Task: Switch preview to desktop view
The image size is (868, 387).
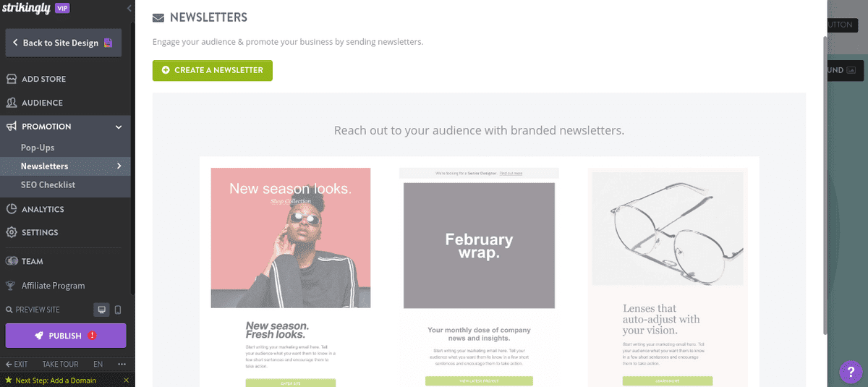Action: [102, 310]
